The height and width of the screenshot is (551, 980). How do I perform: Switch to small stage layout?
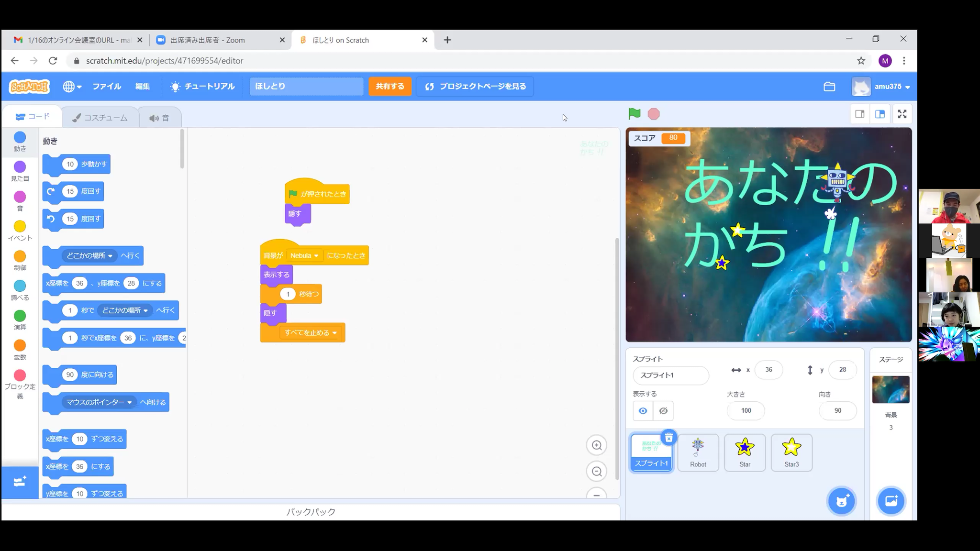(x=860, y=114)
